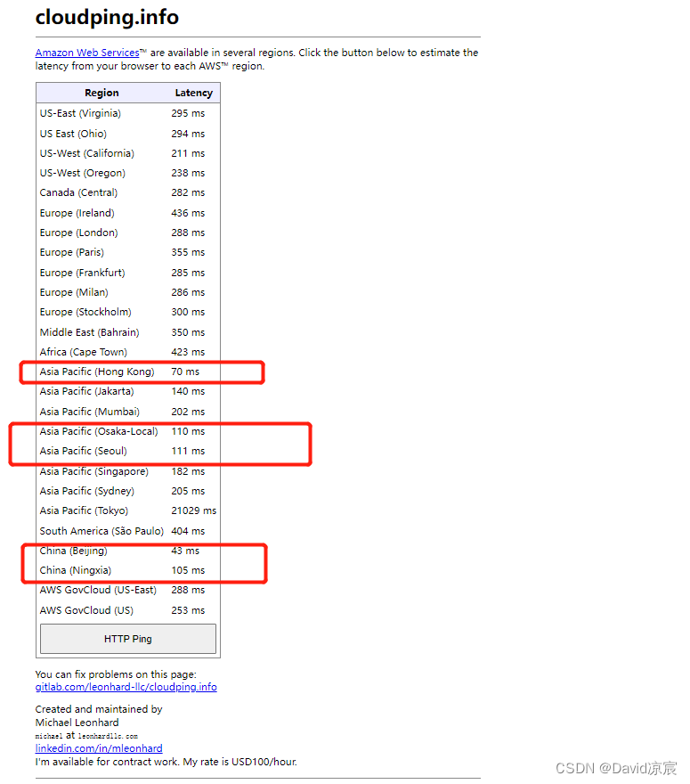
Task: Select the Asia Pacific (Hong Kong) region
Action: pyautogui.click(x=97, y=372)
